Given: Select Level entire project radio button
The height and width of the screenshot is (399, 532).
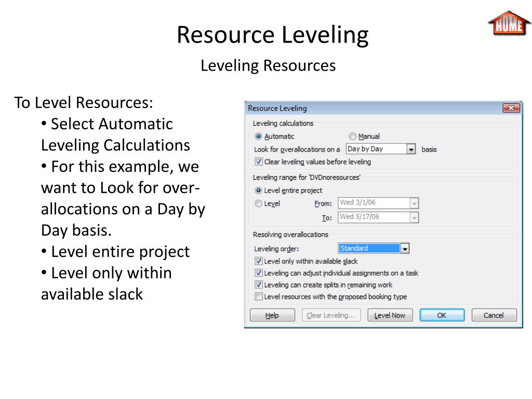Looking at the screenshot, I should [258, 190].
